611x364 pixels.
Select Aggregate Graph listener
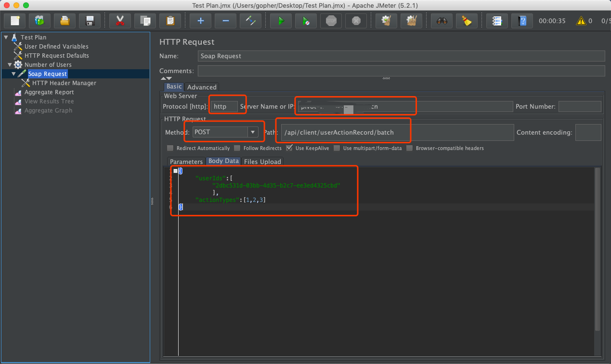pos(48,110)
